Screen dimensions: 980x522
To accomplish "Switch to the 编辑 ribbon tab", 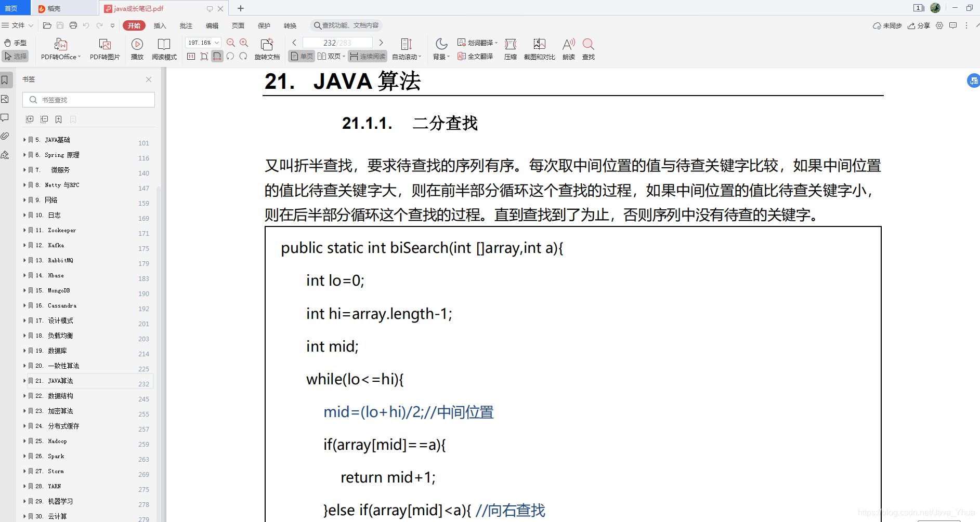I will click(x=212, y=25).
